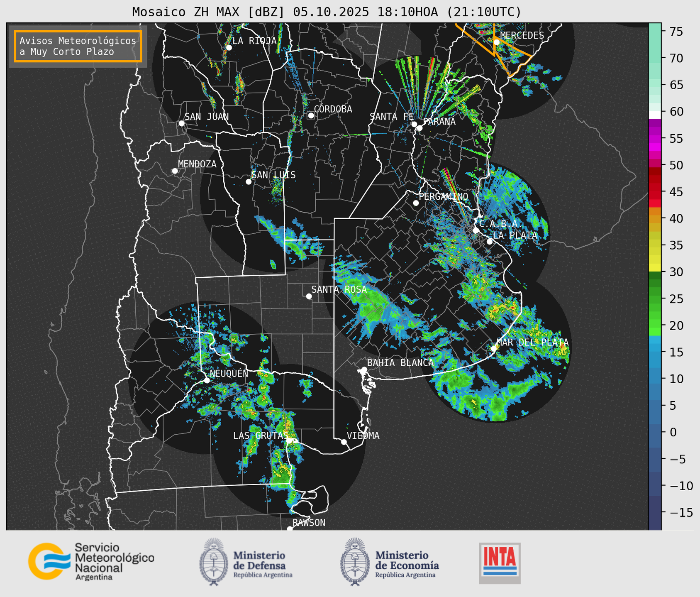Click the Ministerio de Defensa emblem
The width and height of the screenshot is (700, 597).
click(x=214, y=562)
